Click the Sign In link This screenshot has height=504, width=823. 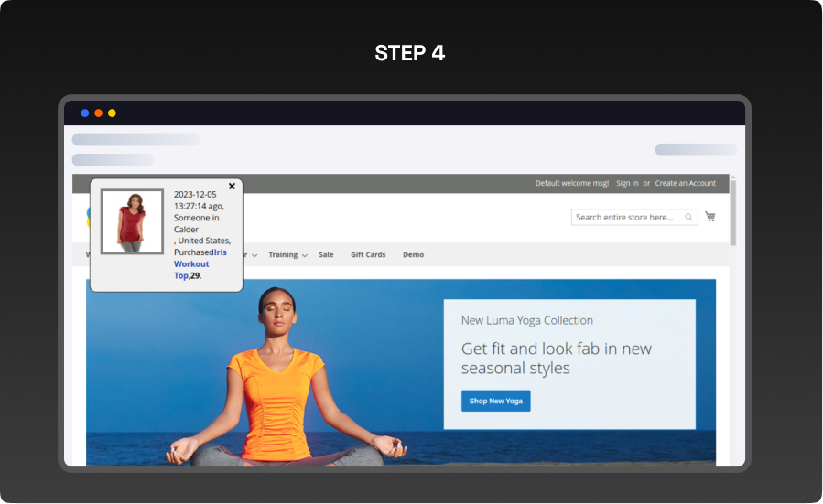[x=627, y=183]
